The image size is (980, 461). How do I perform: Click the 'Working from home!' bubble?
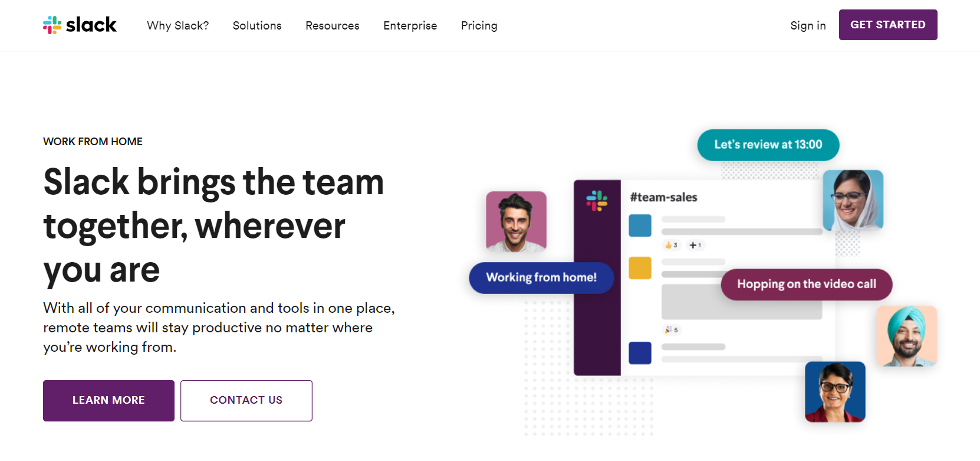point(541,277)
